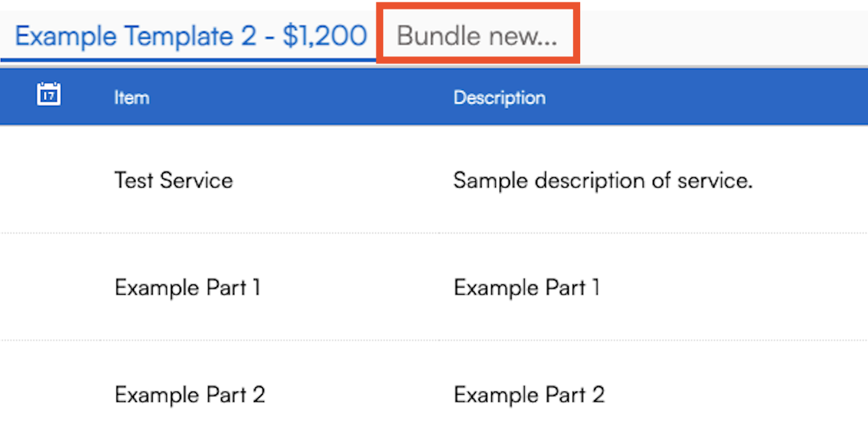Click the calendar icon in table header

pyautogui.click(x=48, y=95)
